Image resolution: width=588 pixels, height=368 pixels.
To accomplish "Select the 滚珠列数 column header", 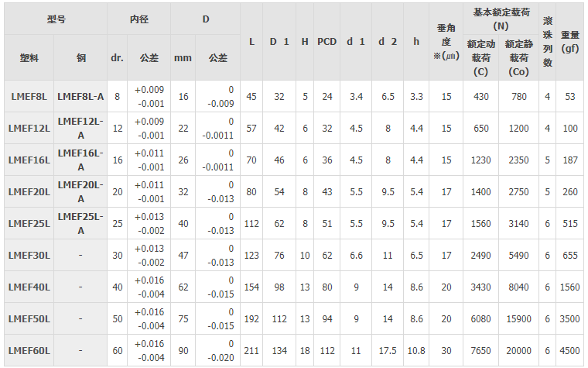I will tap(548, 41).
